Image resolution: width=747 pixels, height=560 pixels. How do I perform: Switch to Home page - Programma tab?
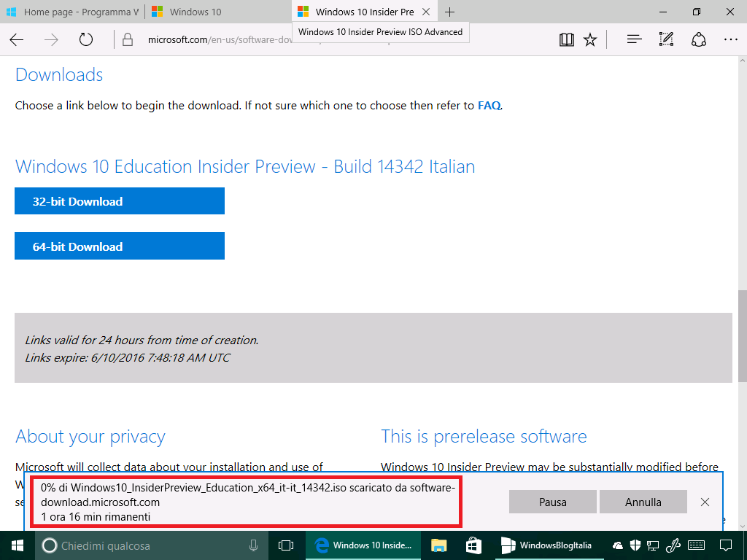click(72, 12)
